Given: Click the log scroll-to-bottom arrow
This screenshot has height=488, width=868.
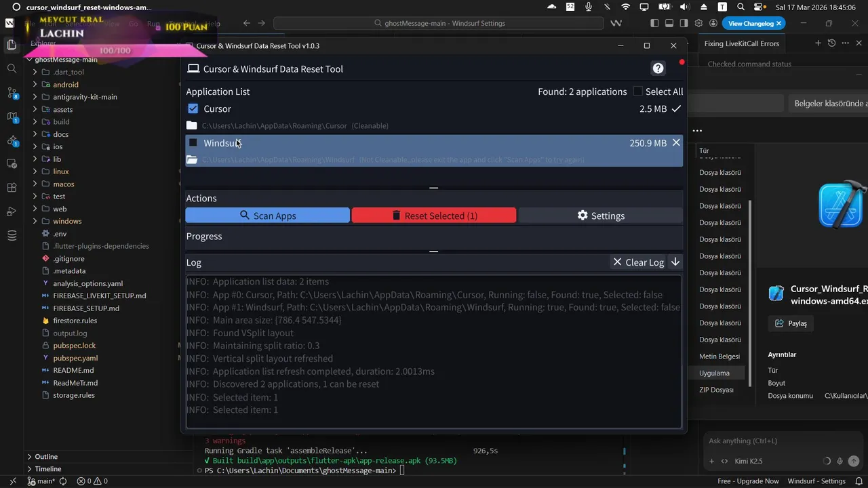Looking at the screenshot, I should [675, 262].
